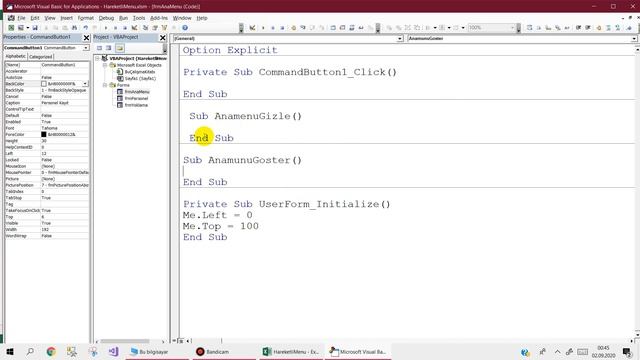Open the Debug menu

click(x=106, y=18)
